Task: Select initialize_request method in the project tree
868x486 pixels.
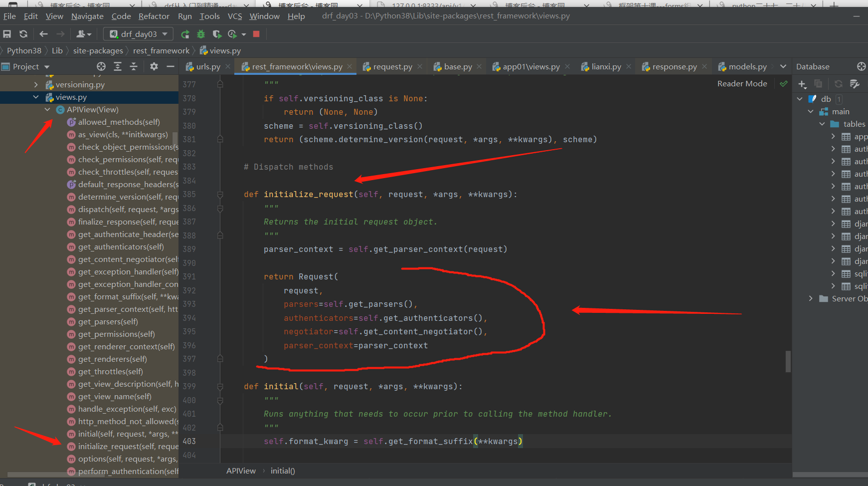Action: click(128, 447)
